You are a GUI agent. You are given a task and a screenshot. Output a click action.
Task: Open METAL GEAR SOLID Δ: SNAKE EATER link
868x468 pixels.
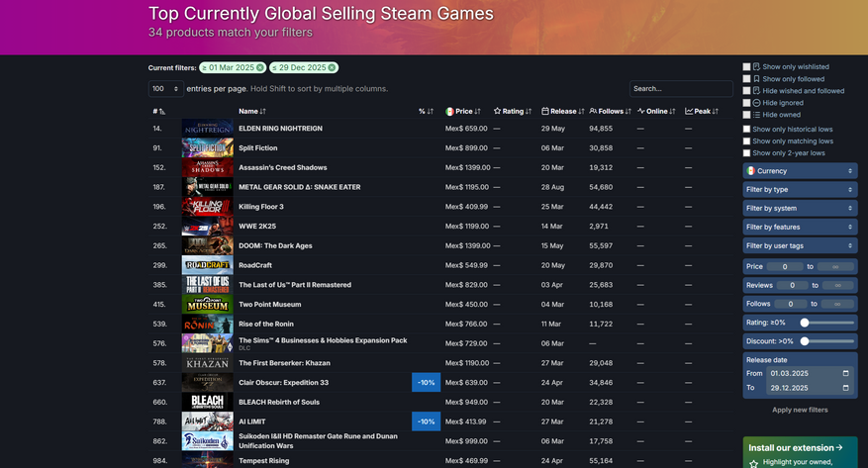point(300,187)
